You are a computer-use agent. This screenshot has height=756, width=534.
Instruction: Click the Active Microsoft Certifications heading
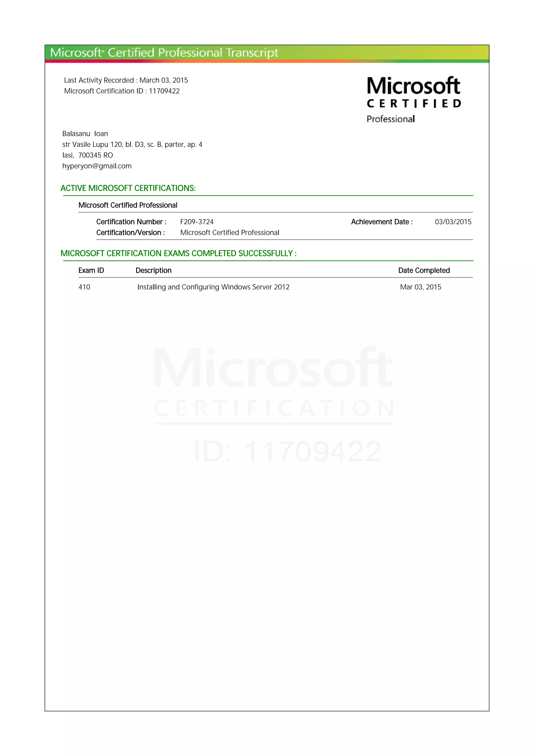click(x=128, y=188)
